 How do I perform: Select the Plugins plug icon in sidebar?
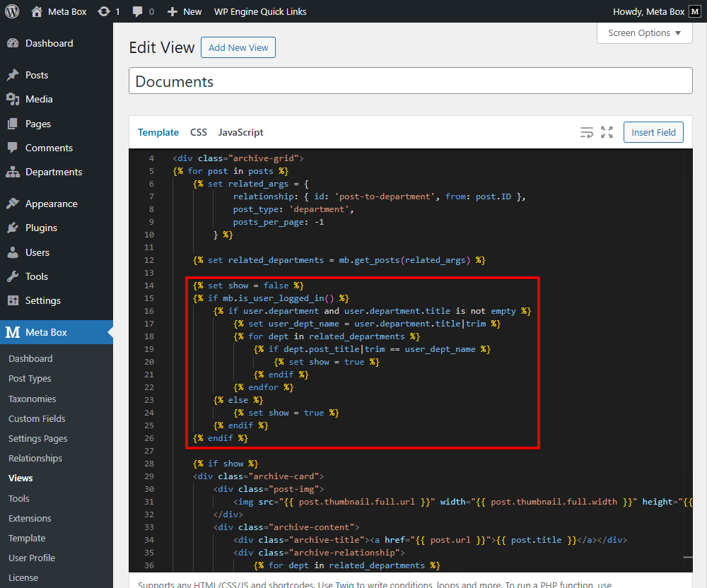pyautogui.click(x=14, y=228)
